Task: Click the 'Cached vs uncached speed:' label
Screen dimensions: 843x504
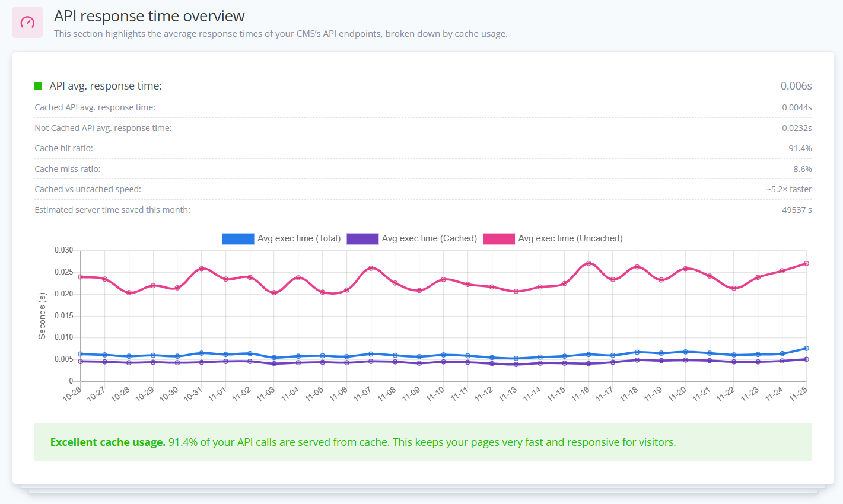Action: [x=88, y=189]
